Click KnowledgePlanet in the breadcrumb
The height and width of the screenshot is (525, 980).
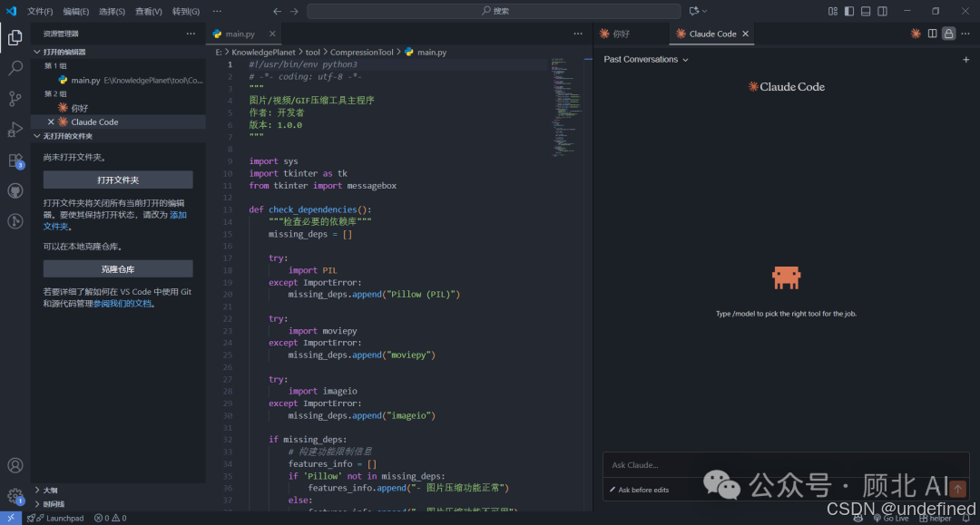pyautogui.click(x=263, y=53)
